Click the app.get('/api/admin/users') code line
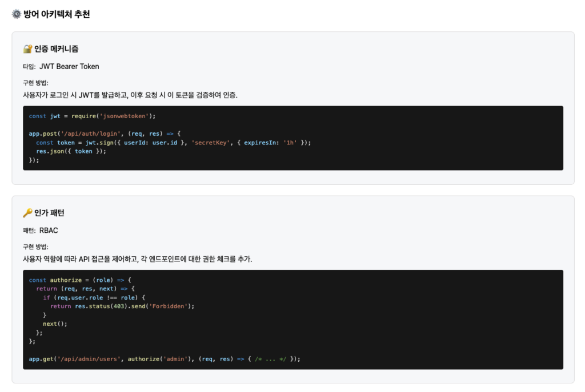 coord(165,359)
